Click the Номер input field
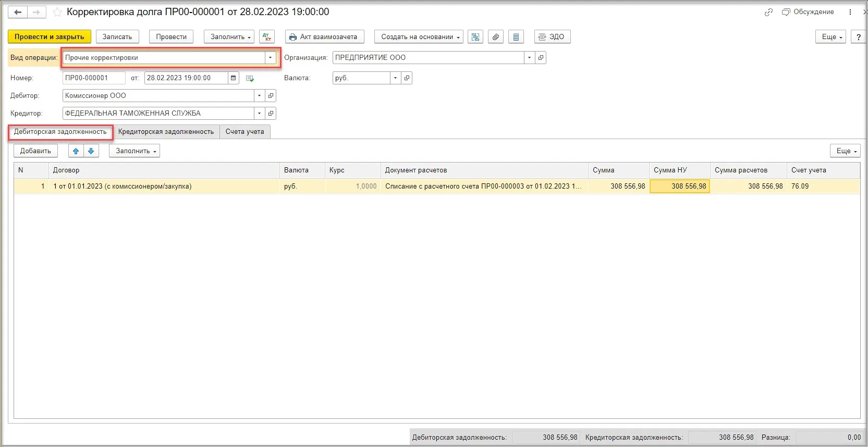868x447 pixels. tap(94, 78)
